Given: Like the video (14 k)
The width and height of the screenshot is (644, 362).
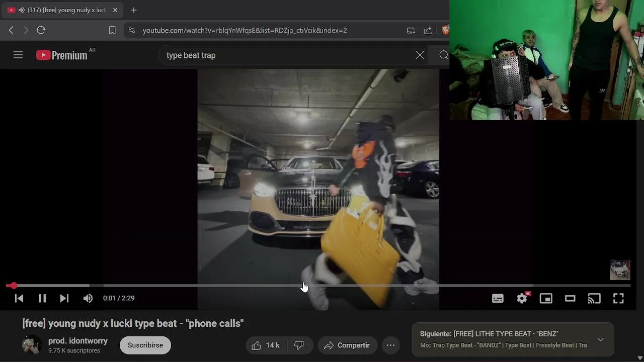Looking at the screenshot, I should click(x=266, y=345).
